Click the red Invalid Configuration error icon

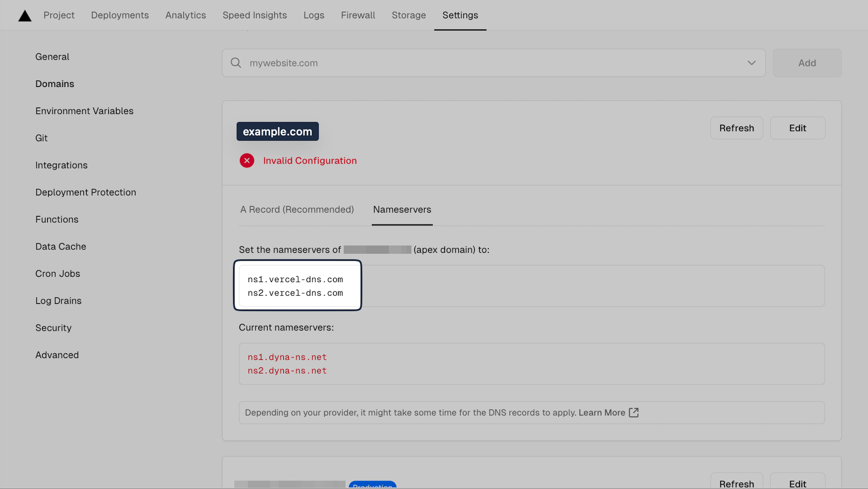pos(247,161)
